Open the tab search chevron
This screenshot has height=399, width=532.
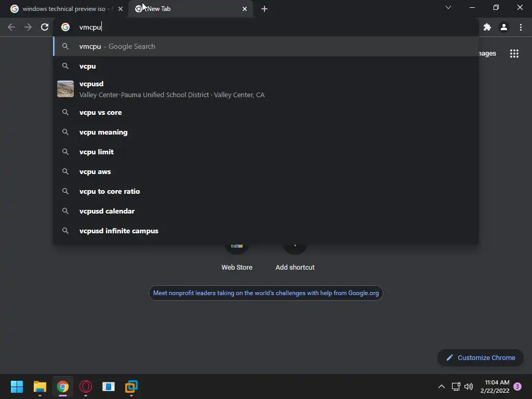click(448, 7)
